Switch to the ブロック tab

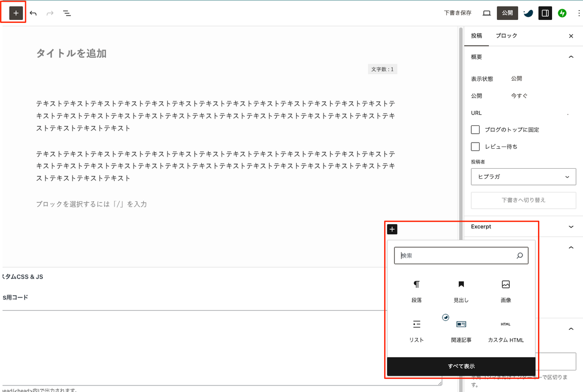pos(506,36)
